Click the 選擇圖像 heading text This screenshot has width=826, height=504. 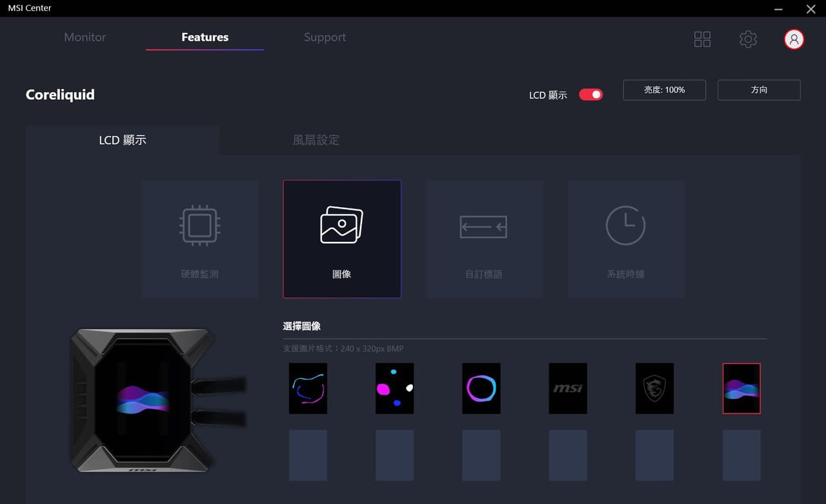[x=302, y=327]
